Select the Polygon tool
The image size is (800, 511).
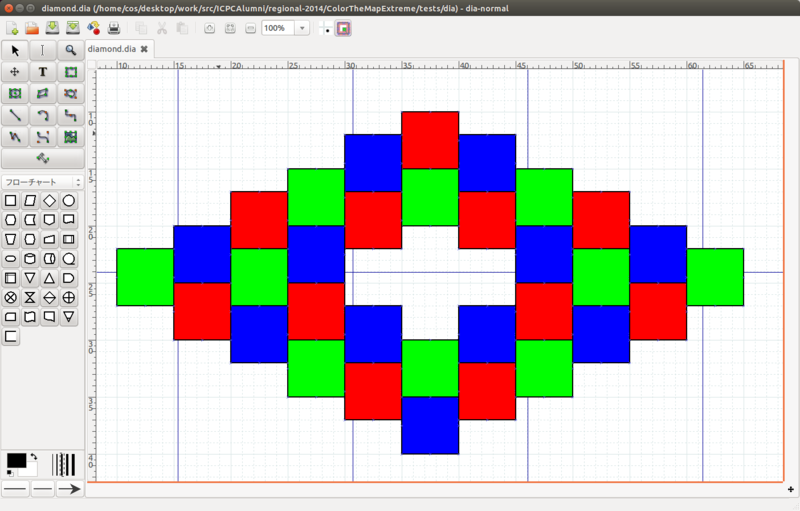click(x=42, y=93)
